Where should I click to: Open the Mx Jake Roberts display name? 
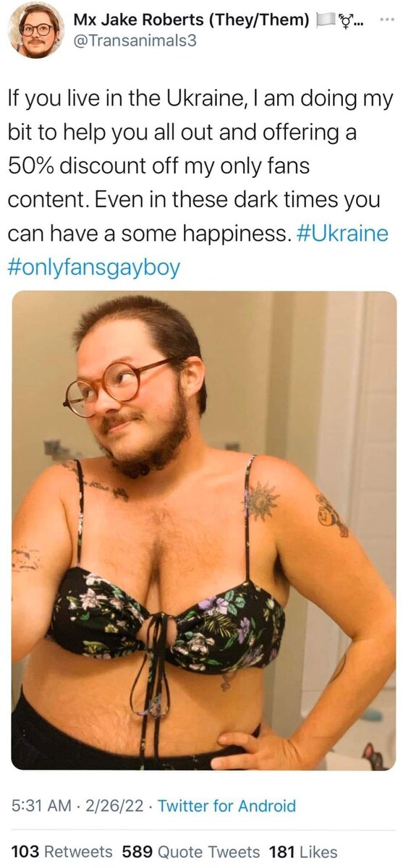[x=138, y=20]
